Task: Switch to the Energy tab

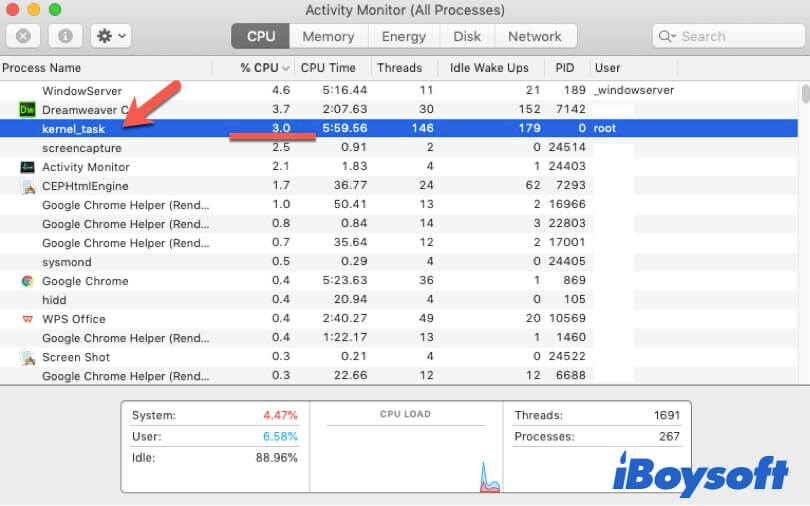Action: [404, 36]
